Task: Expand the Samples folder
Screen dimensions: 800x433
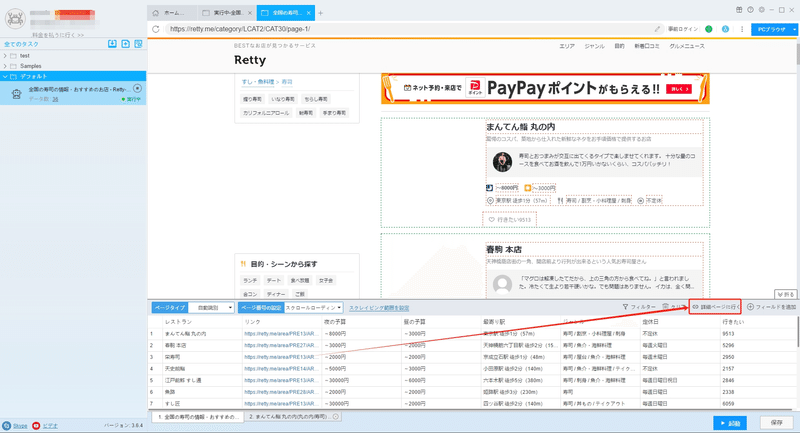Action: pos(5,66)
